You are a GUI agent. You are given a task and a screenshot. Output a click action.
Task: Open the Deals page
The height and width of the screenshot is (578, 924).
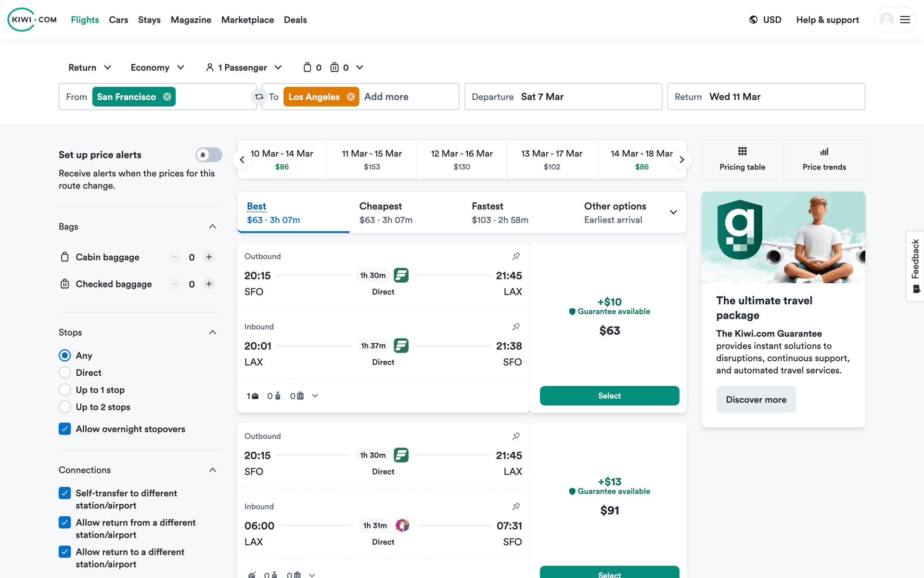(x=295, y=20)
